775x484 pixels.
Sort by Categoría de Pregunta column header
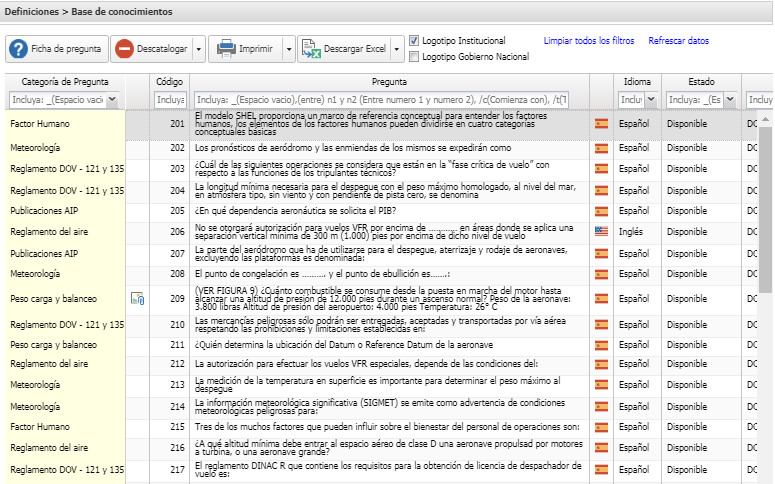(65, 82)
